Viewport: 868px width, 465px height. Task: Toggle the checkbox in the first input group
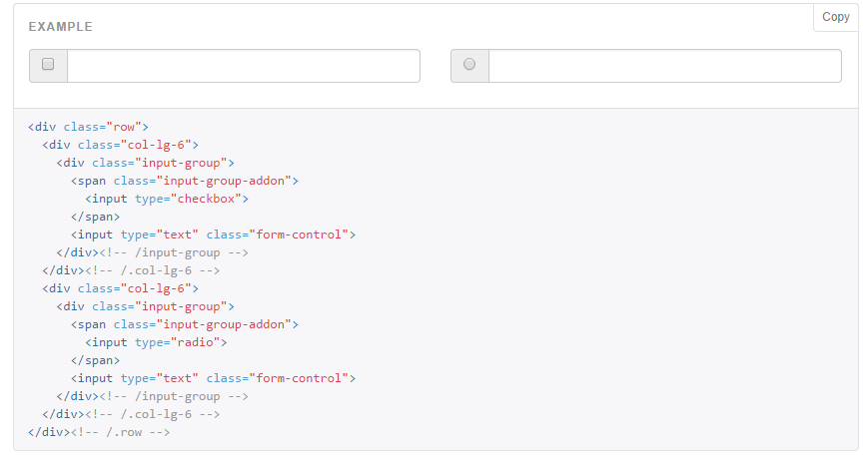pyautogui.click(x=48, y=65)
